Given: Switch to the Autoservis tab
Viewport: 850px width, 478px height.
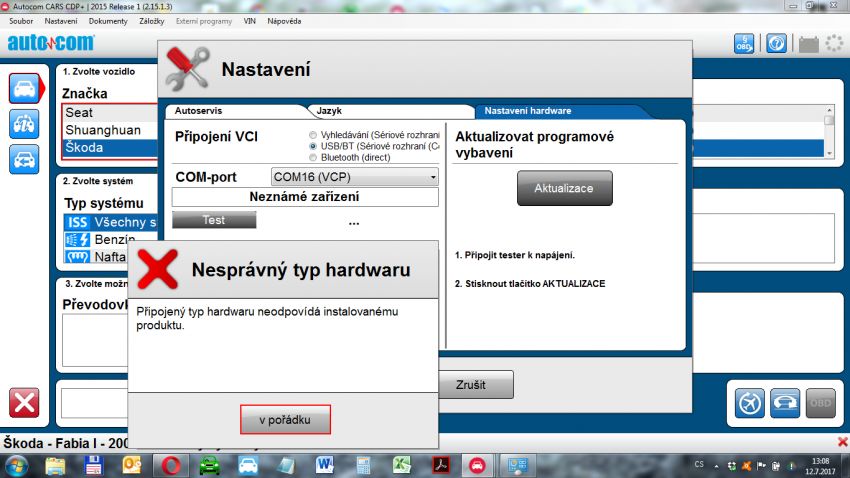Looking at the screenshot, I should [236, 111].
